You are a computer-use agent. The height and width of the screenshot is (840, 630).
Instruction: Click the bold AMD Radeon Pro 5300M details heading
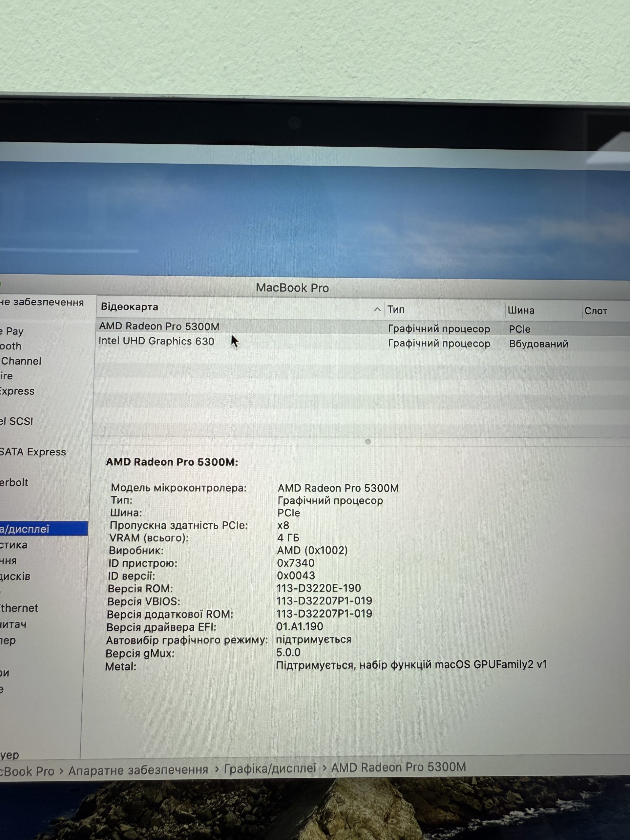172,462
